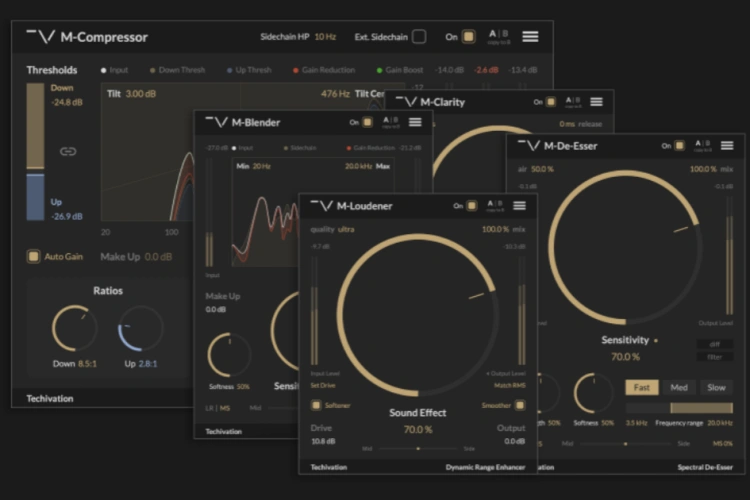Disable Auto Gain in M-Compressor
Image resolution: width=750 pixels, height=500 pixels.
pos(33,256)
